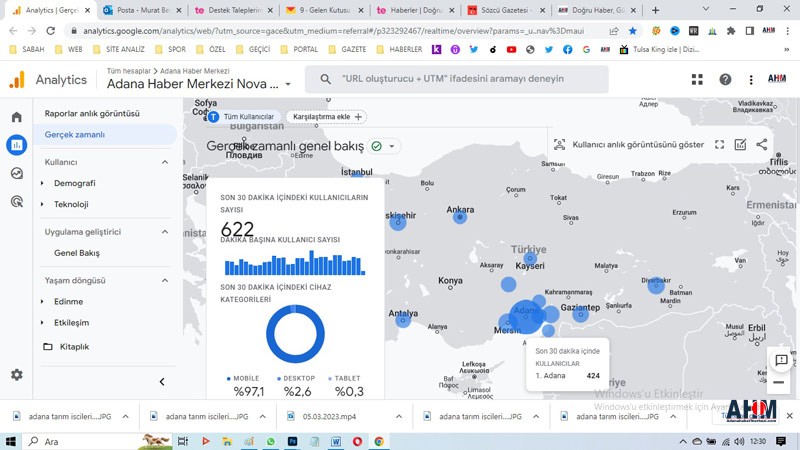Open the tab search dropdown in the browser
This screenshot has width=800, height=450.
pos(706,10)
